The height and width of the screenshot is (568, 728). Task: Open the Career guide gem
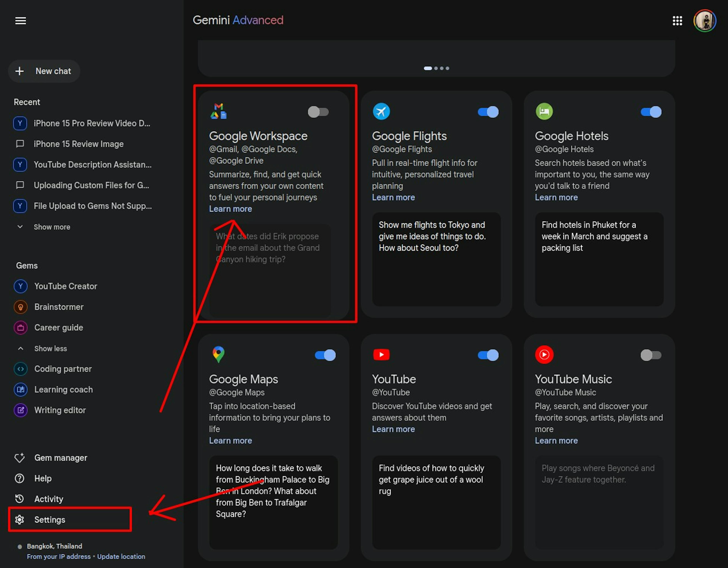(58, 327)
